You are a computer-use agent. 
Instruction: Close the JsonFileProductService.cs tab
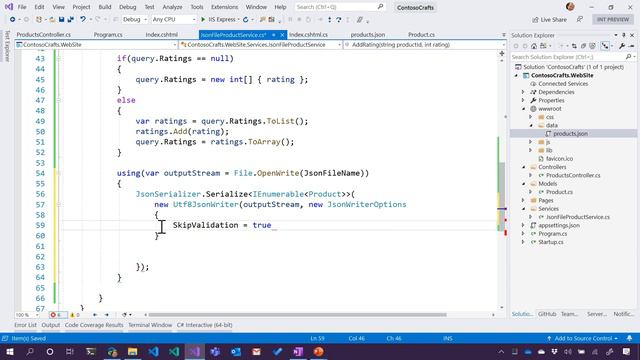(282, 35)
